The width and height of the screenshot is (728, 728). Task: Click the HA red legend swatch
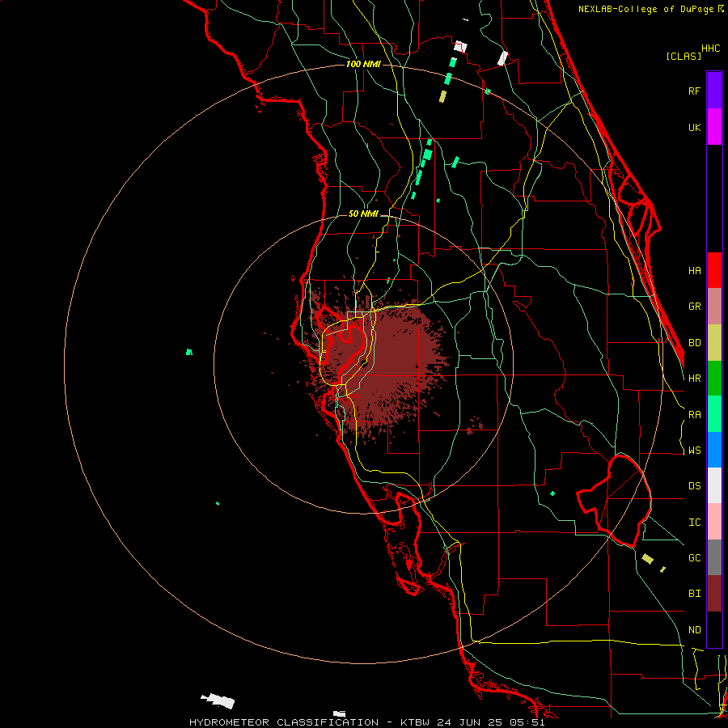714,270
